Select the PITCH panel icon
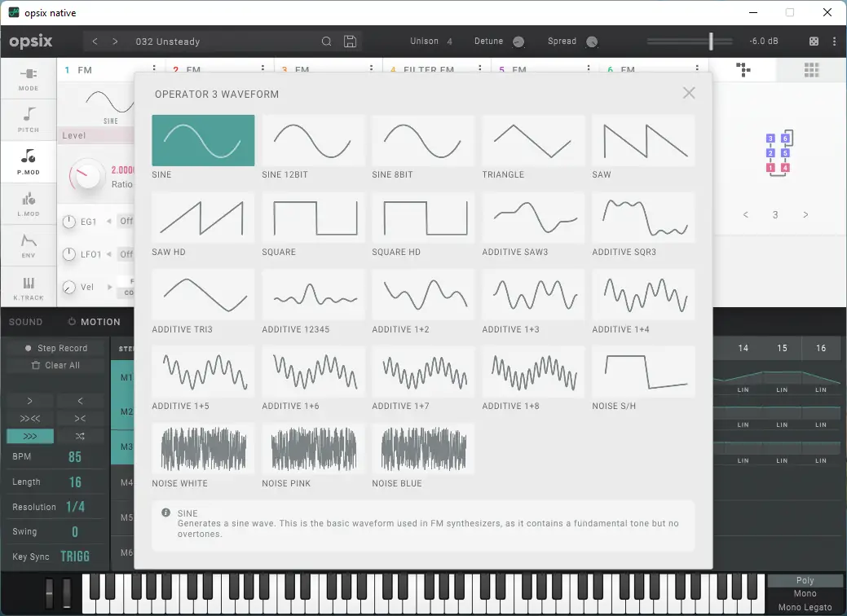This screenshot has height=616, width=847. point(28,121)
